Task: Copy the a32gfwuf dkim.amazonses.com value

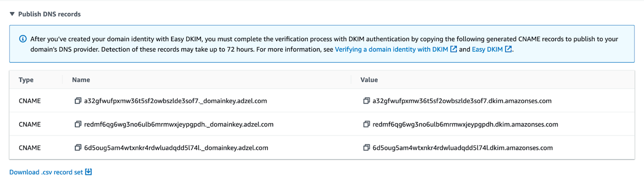Action: coord(366,101)
